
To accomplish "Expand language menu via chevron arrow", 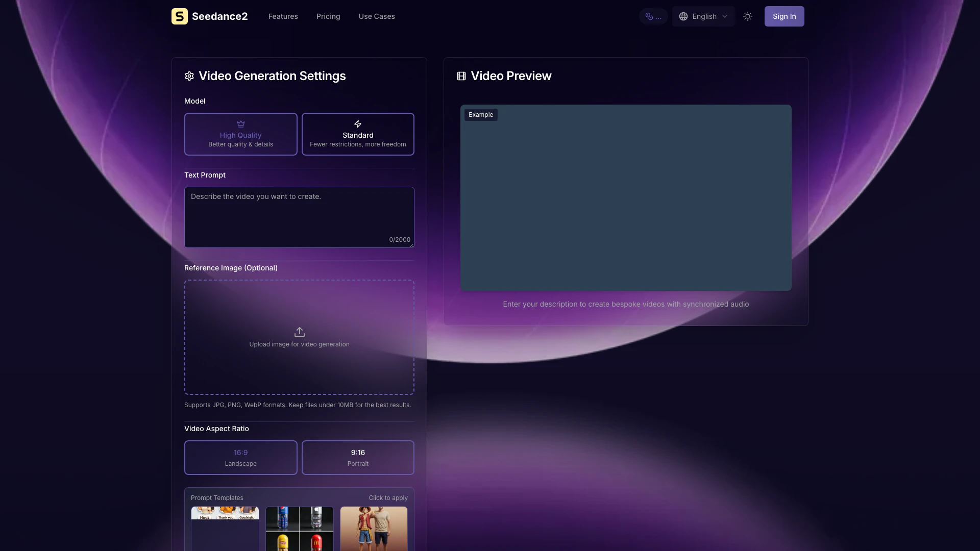I will [x=725, y=16].
